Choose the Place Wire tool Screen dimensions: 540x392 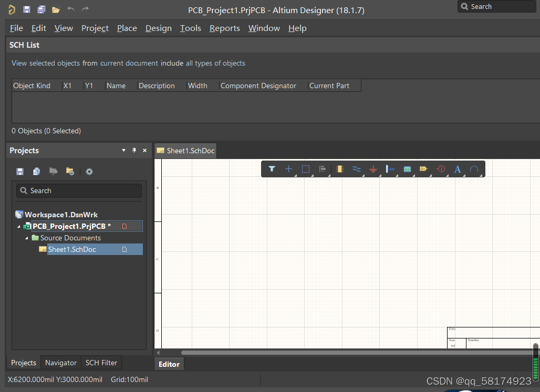(356, 169)
